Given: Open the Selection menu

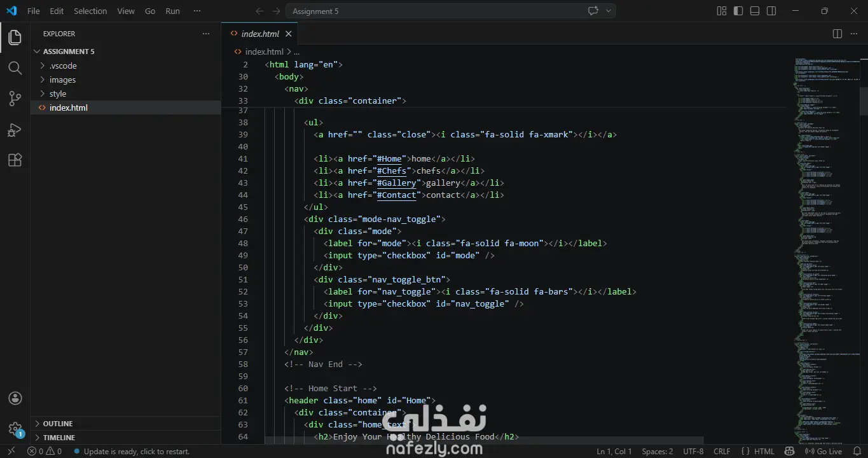Looking at the screenshot, I should point(90,11).
